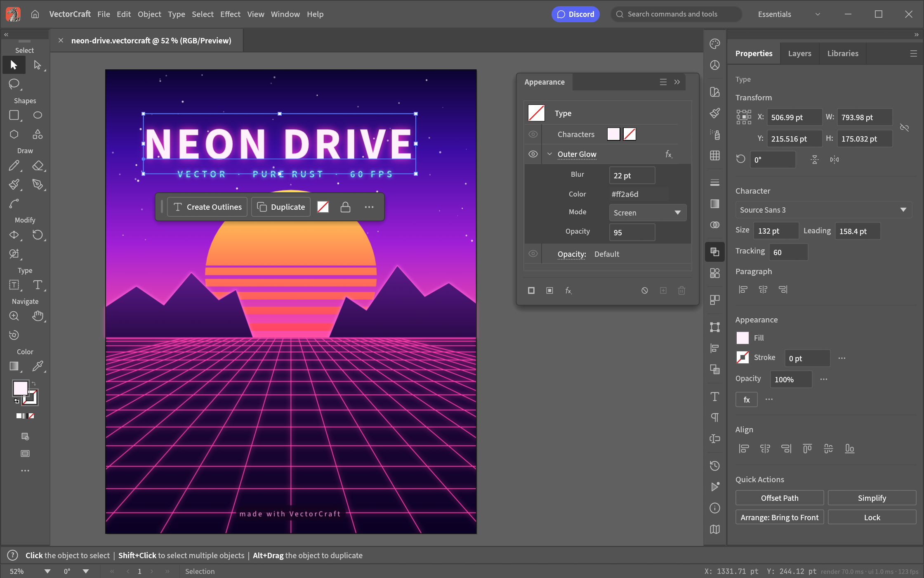Open the History panel icon

tap(715, 466)
